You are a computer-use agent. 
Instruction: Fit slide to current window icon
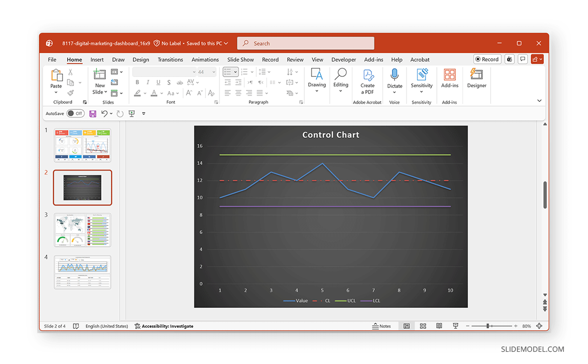[x=539, y=326]
